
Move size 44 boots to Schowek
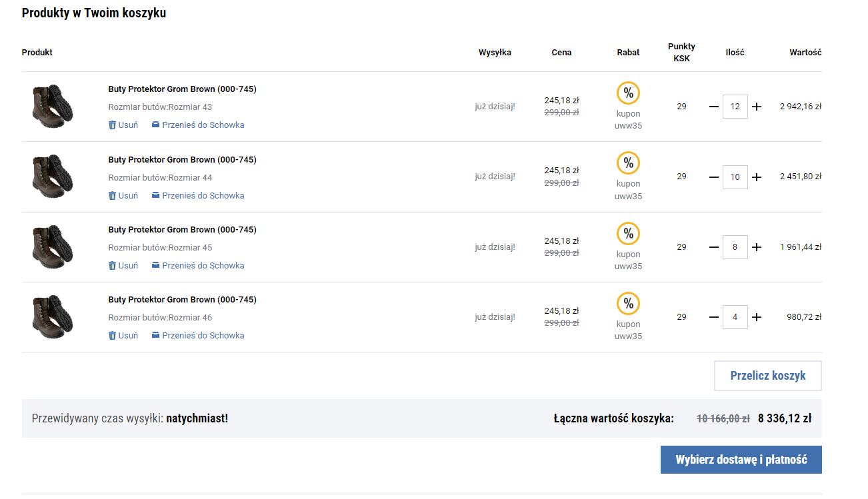[197, 196]
